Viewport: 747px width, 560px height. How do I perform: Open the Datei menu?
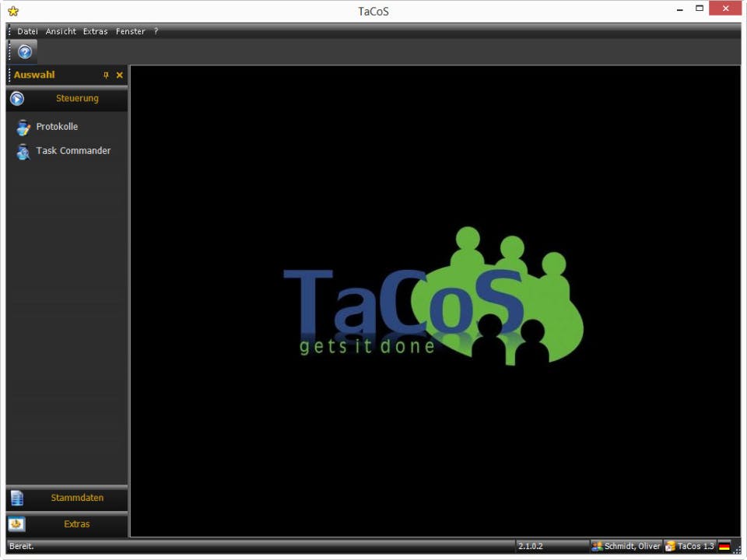pyautogui.click(x=27, y=31)
